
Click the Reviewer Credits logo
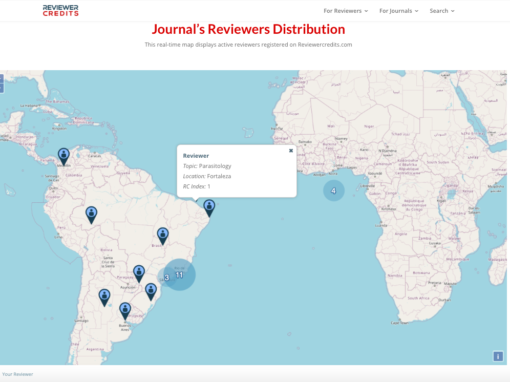tap(61, 11)
